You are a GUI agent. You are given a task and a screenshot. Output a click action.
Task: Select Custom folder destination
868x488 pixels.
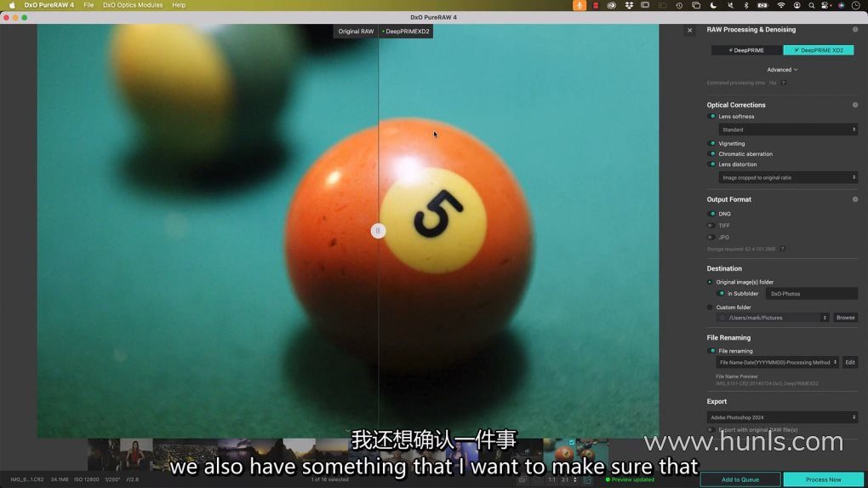710,307
